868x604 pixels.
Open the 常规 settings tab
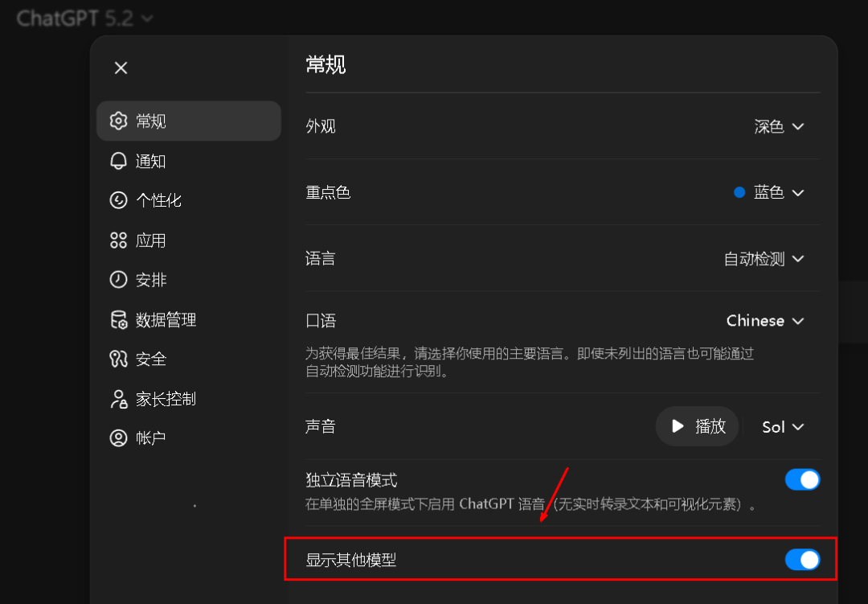point(189,121)
